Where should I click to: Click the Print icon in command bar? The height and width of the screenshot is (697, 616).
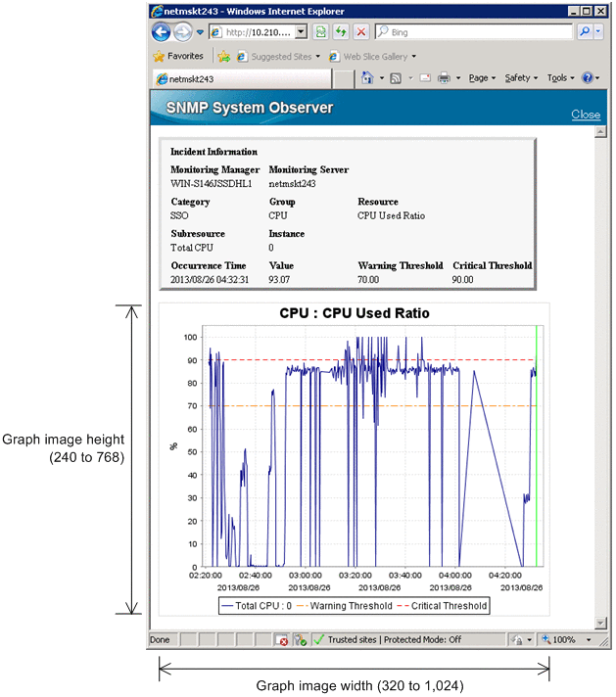[x=443, y=77]
